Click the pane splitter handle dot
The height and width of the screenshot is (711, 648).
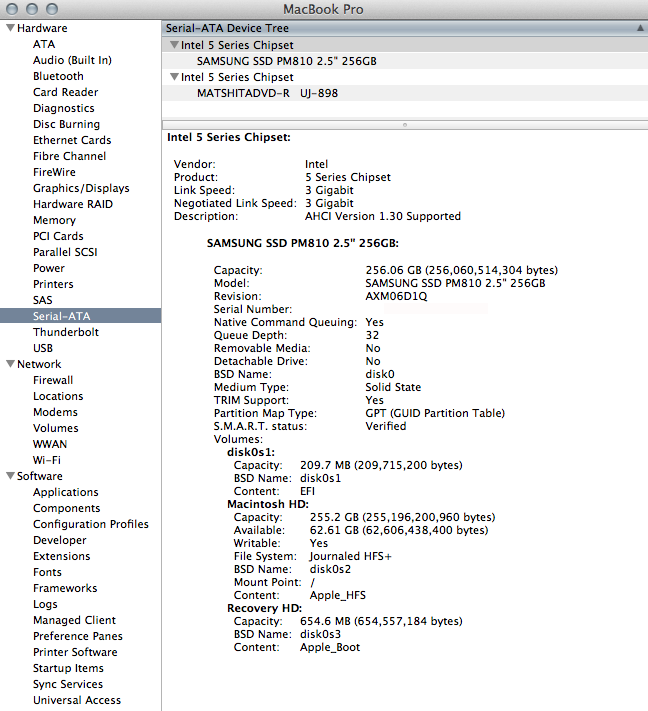[404, 125]
